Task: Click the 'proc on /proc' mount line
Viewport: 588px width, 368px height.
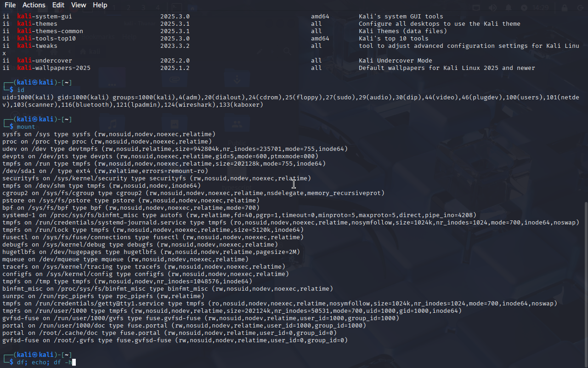Action: tap(107, 142)
